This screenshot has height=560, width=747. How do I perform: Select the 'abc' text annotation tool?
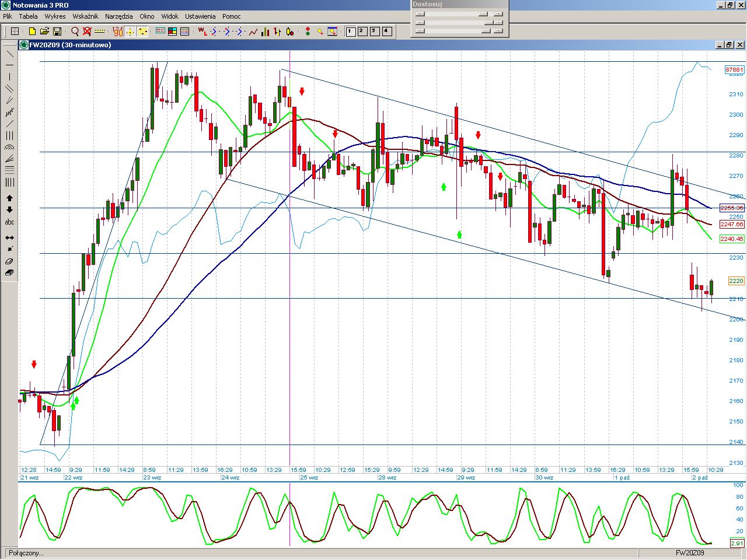(x=9, y=222)
